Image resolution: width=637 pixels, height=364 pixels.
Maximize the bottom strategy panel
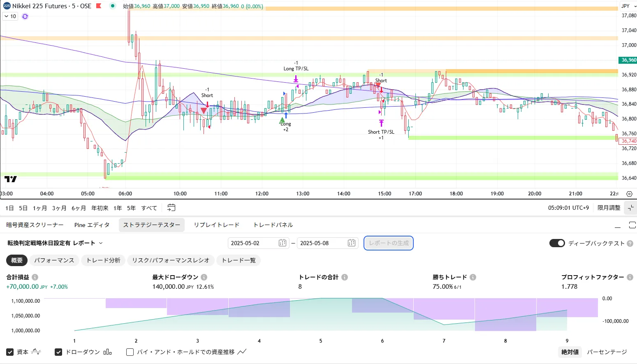[x=632, y=225]
